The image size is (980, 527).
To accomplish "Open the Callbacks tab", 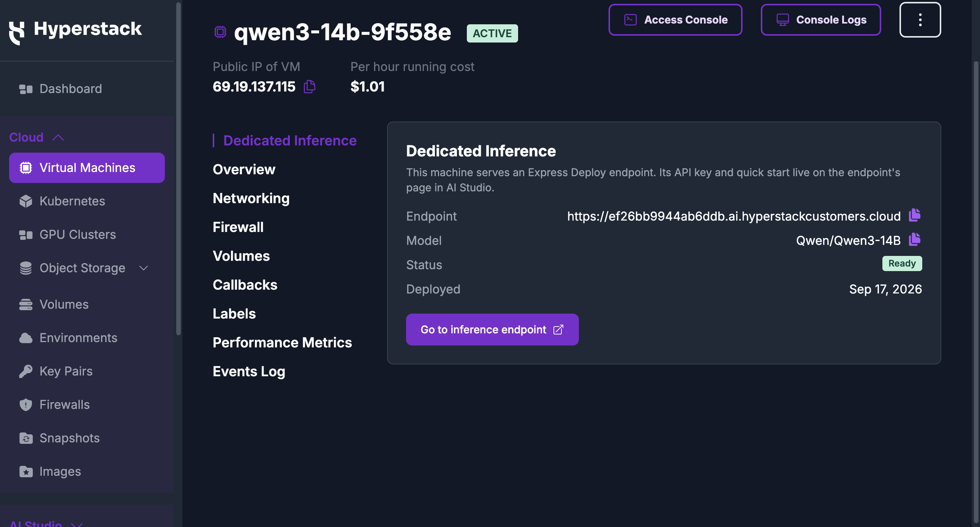I will tap(245, 285).
